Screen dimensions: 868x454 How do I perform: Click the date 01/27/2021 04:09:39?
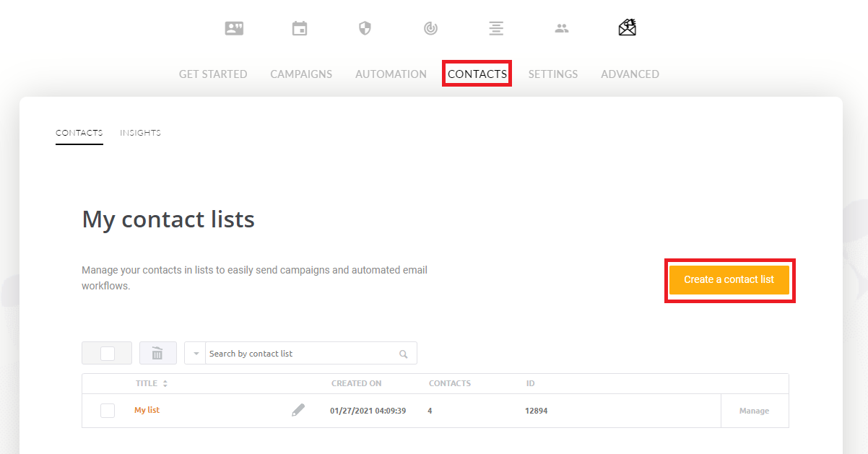click(368, 411)
